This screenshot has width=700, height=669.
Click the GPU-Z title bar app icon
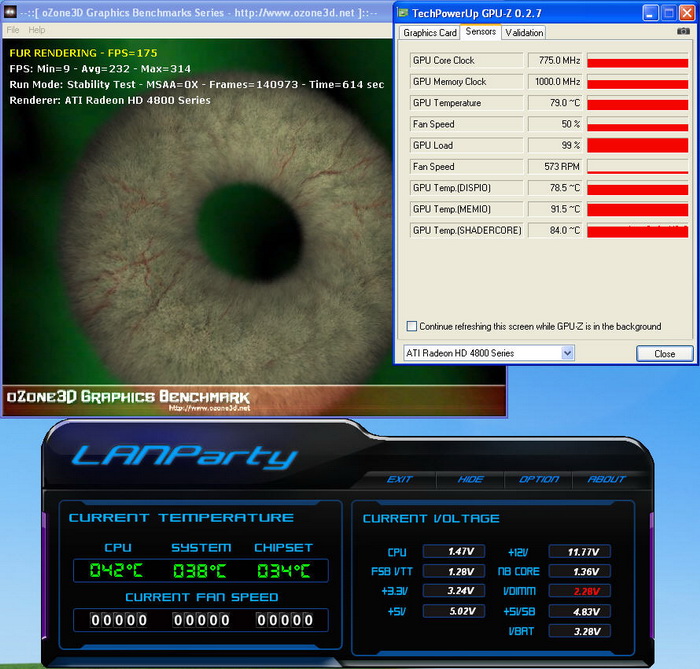403,13
